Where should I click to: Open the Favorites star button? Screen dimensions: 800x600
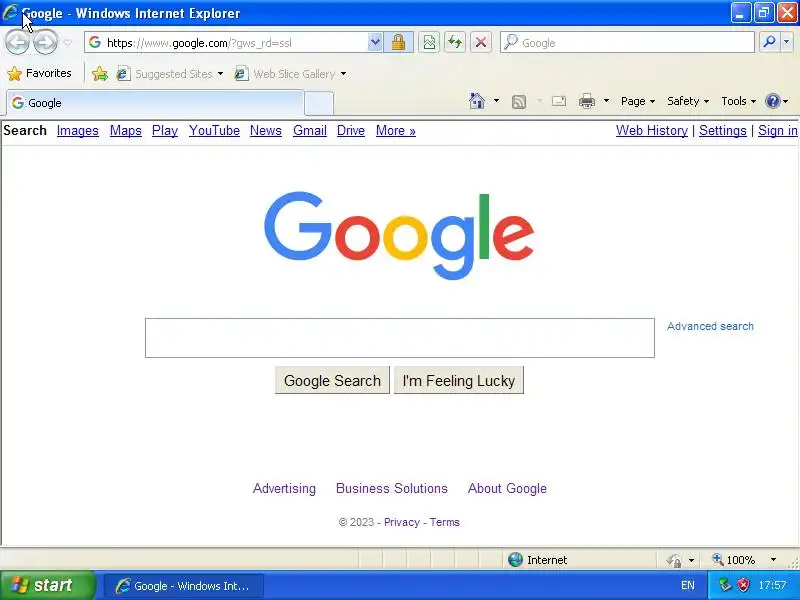(39, 73)
